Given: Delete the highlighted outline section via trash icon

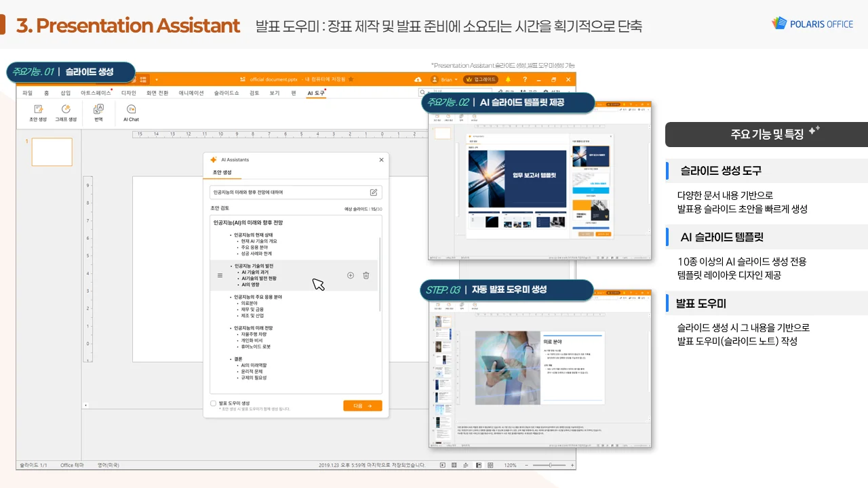Looking at the screenshot, I should (366, 275).
